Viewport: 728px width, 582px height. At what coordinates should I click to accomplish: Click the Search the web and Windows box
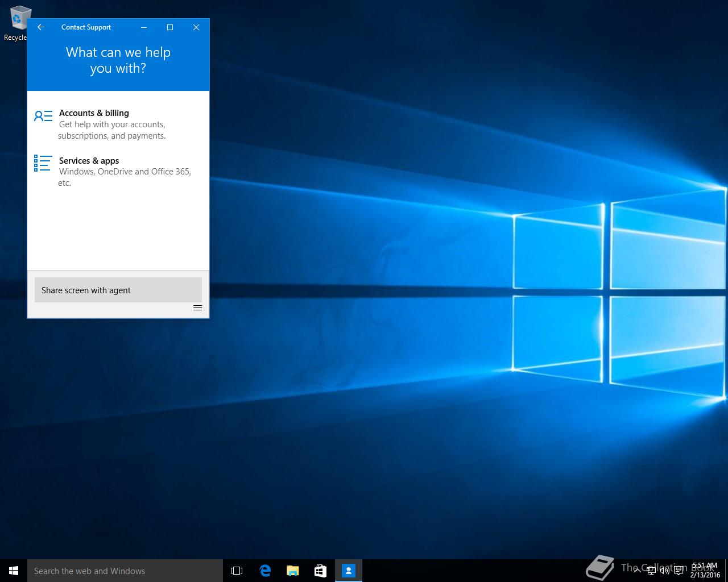coord(125,571)
